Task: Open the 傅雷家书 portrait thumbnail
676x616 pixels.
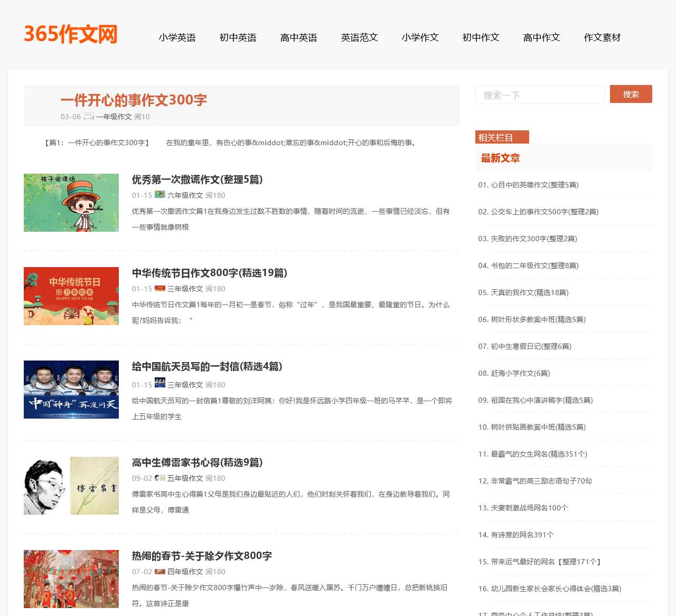Action: (71, 486)
